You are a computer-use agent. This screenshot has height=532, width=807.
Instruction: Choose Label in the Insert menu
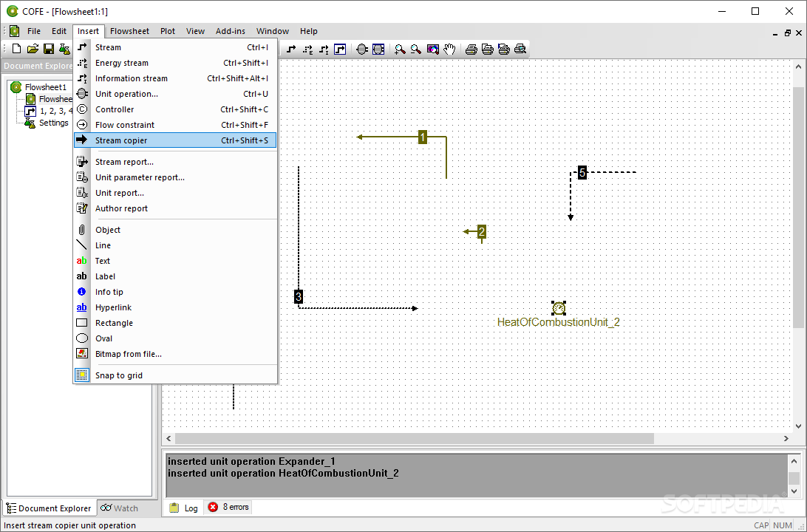175,276
